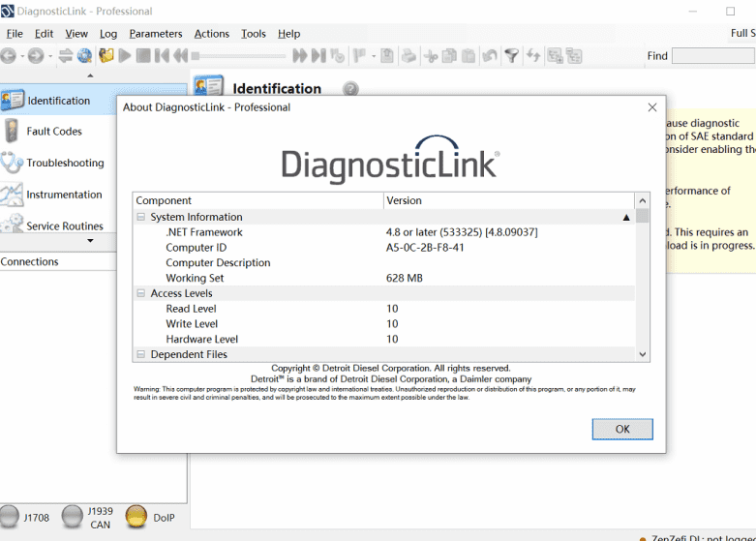Click inside the Find search field
This screenshot has height=541, width=756.
click(x=713, y=56)
